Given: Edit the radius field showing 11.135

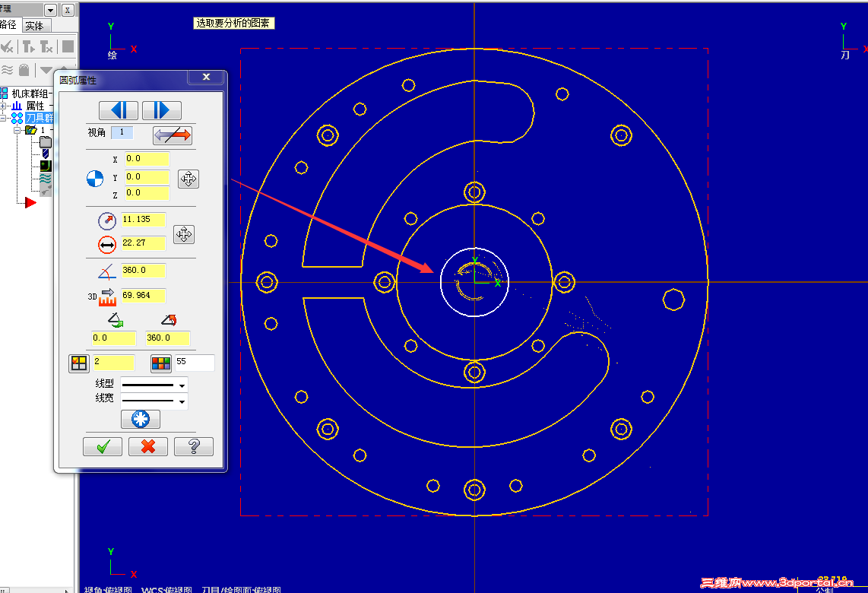Looking at the screenshot, I should tap(144, 220).
